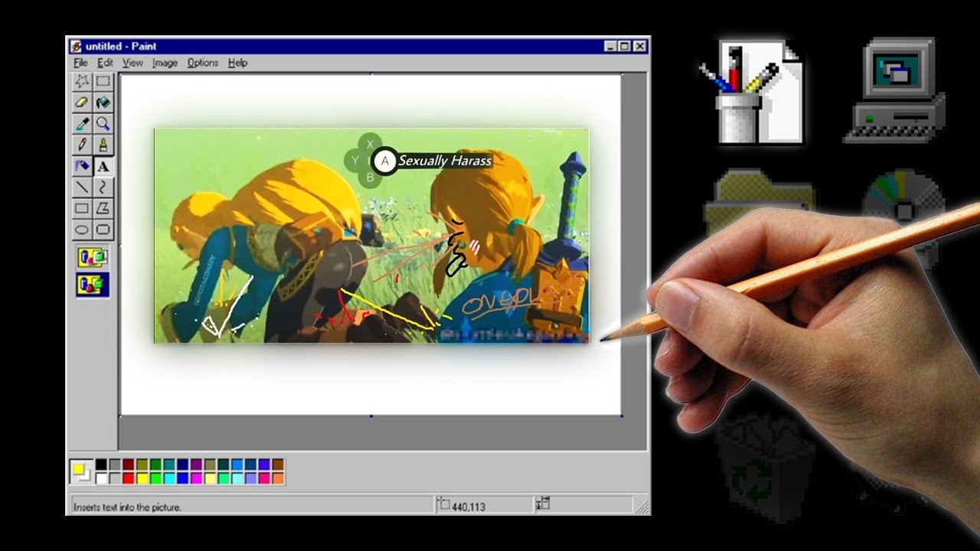Choose the magenta palette swatch
The height and width of the screenshot is (551, 980).
pos(197,478)
